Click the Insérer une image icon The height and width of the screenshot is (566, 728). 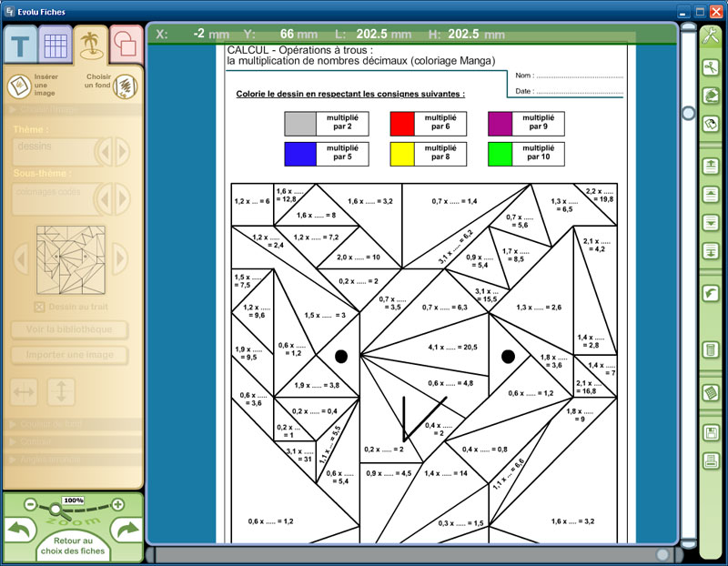(19, 86)
